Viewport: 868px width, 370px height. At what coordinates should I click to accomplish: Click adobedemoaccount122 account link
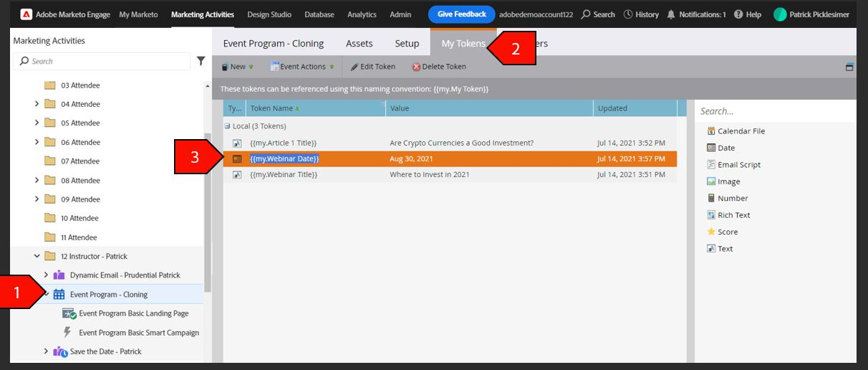537,14
